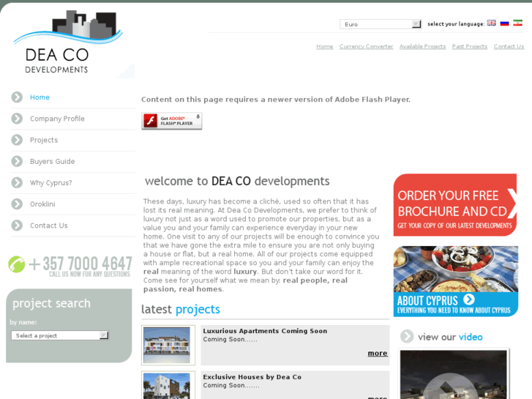
Task: Click the Luxurious Apartments Coming Soon title
Action: [265, 331]
